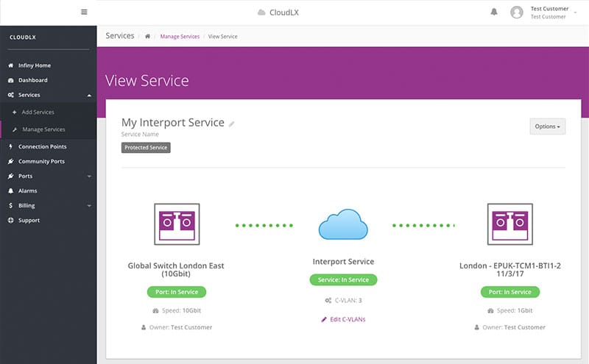
Task: Click the Interport Service cloud icon
Action: click(x=343, y=224)
